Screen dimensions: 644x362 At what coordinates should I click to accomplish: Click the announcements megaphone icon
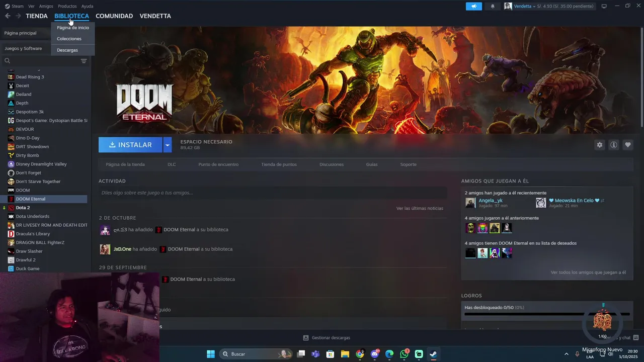[473, 6]
